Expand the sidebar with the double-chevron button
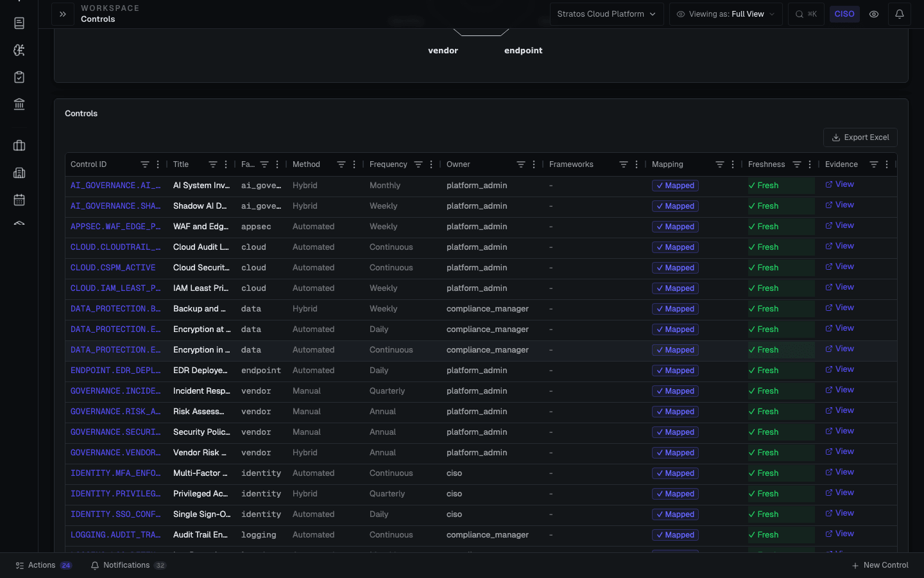The height and width of the screenshot is (578, 924). click(x=63, y=14)
